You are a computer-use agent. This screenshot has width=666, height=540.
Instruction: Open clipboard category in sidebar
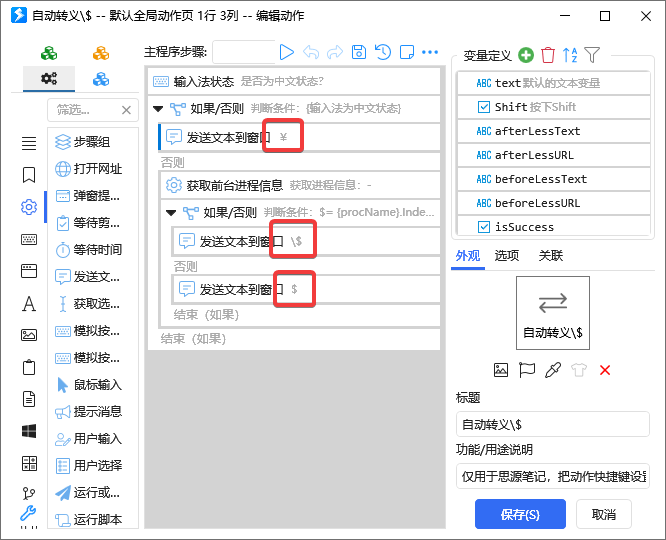(x=29, y=367)
